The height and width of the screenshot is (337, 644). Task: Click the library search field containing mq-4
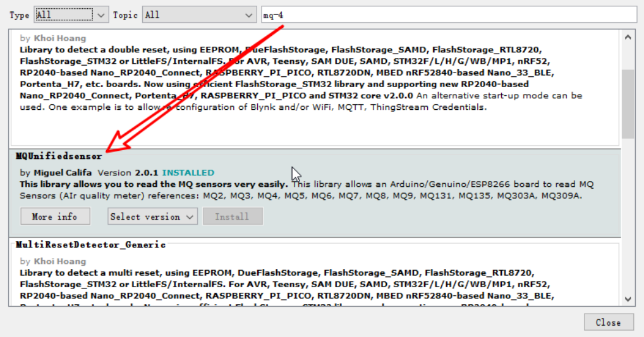449,15
